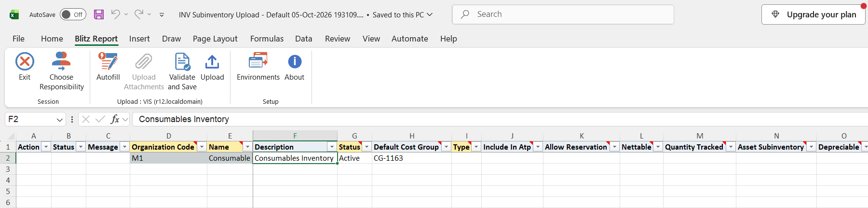The width and height of the screenshot is (868, 208).
Task: Select cell containing M1
Action: point(169,158)
